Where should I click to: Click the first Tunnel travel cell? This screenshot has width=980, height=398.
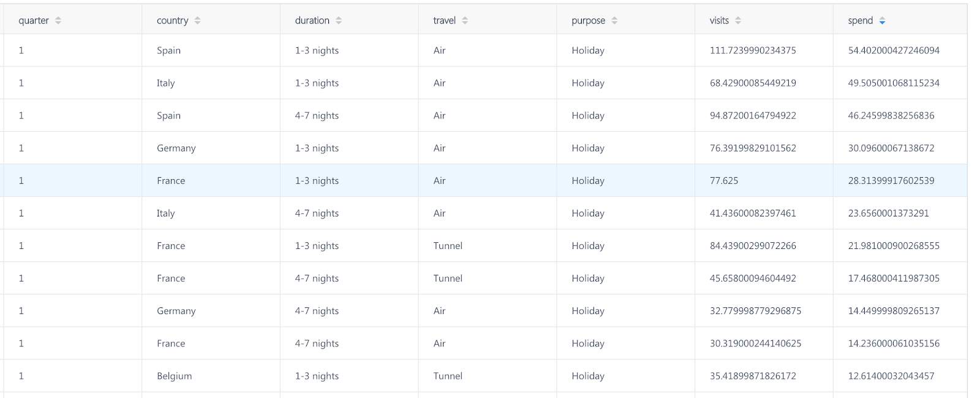(x=448, y=246)
